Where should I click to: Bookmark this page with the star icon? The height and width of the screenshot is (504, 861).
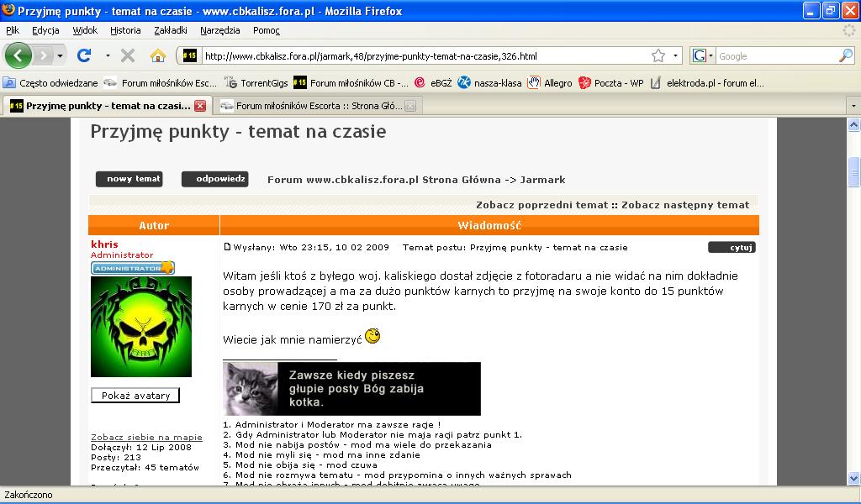(658, 55)
